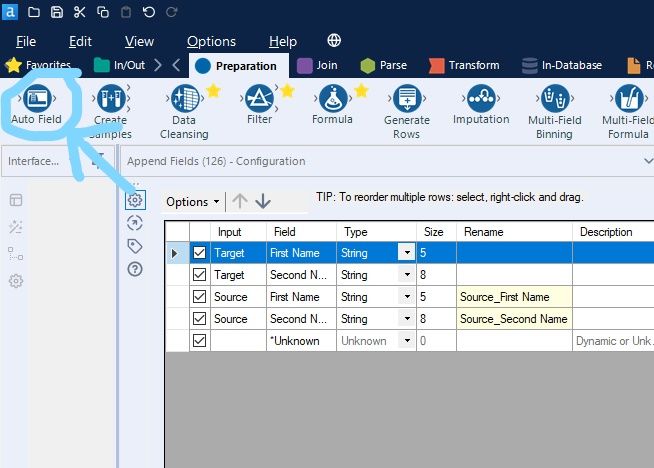Viewport: 654px width, 468px height.
Task: Click the save workflow icon
Action: (x=57, y=12)
